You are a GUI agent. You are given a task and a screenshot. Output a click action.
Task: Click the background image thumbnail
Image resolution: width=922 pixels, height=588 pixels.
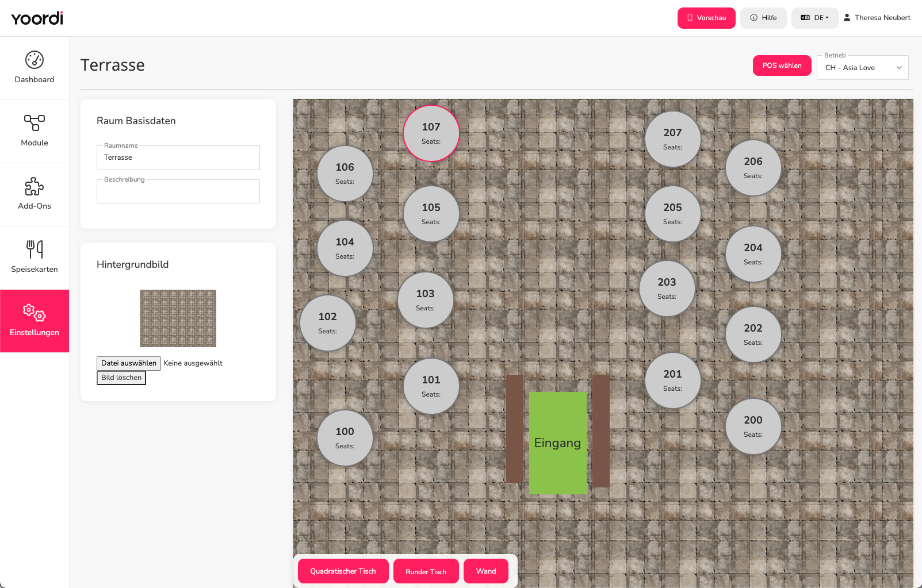pos(178,318)
